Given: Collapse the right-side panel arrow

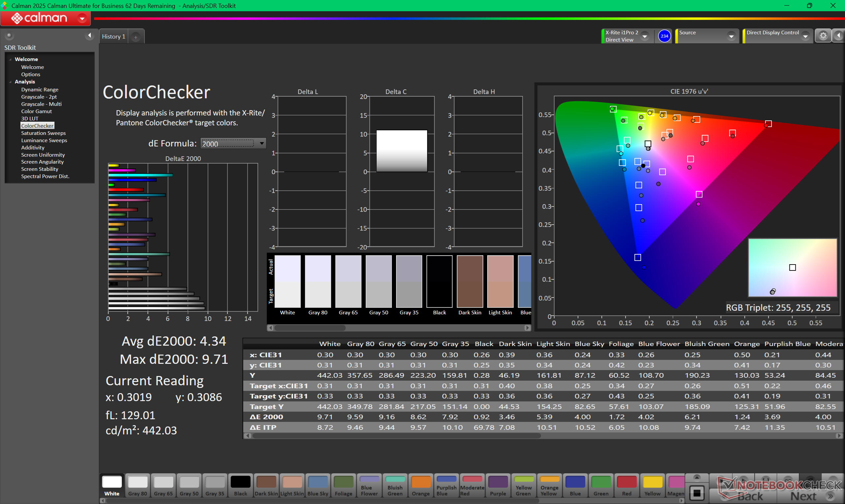Looking at the screenshot, I should [x=838, y=36].
